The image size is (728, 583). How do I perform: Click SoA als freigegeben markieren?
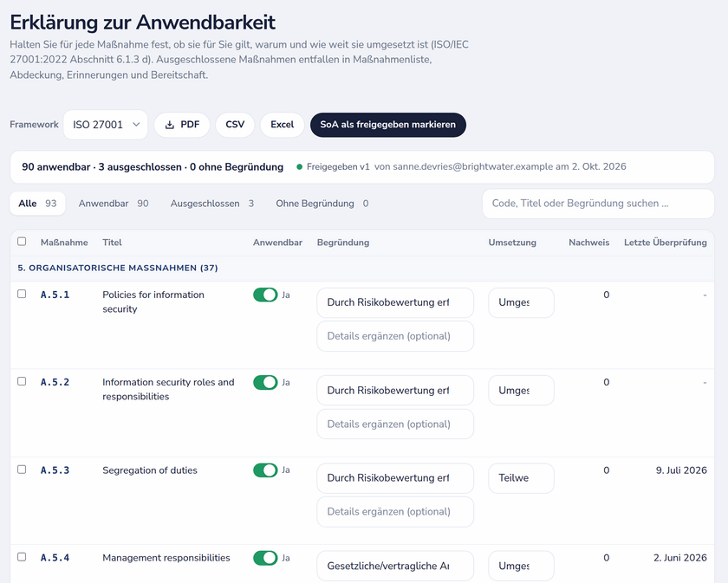click(x=388, y=125)
